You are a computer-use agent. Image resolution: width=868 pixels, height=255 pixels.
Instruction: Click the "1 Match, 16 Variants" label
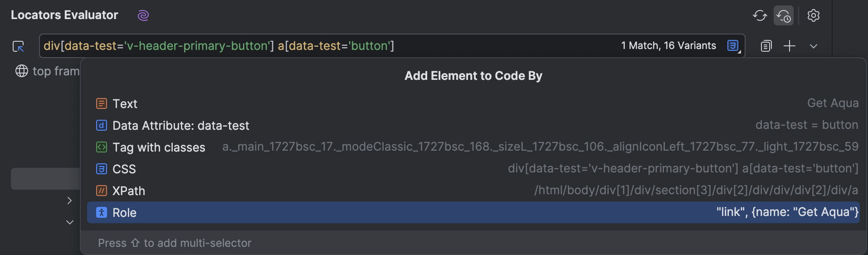click(x=668, y=46)
